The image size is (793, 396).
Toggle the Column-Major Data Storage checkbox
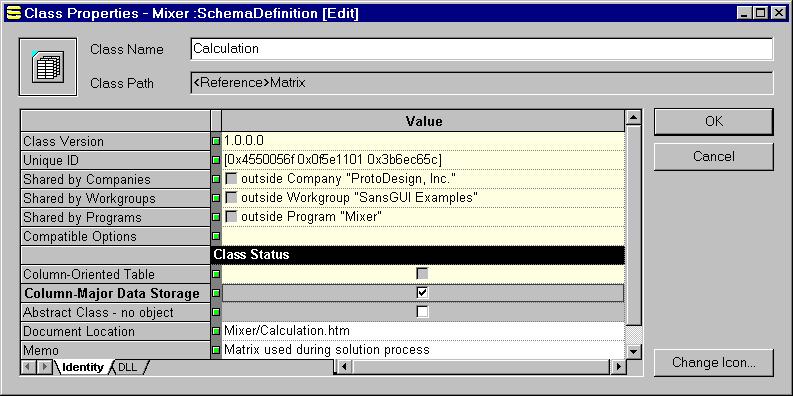pyautogui.click(x=422, y=293)
